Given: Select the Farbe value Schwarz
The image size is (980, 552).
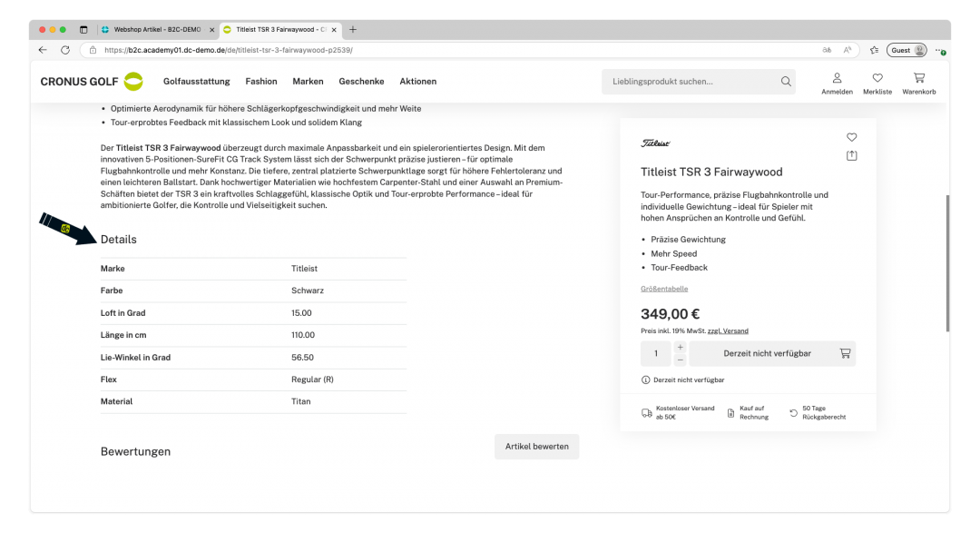Looking at the screenshot, I should point(308,291).
